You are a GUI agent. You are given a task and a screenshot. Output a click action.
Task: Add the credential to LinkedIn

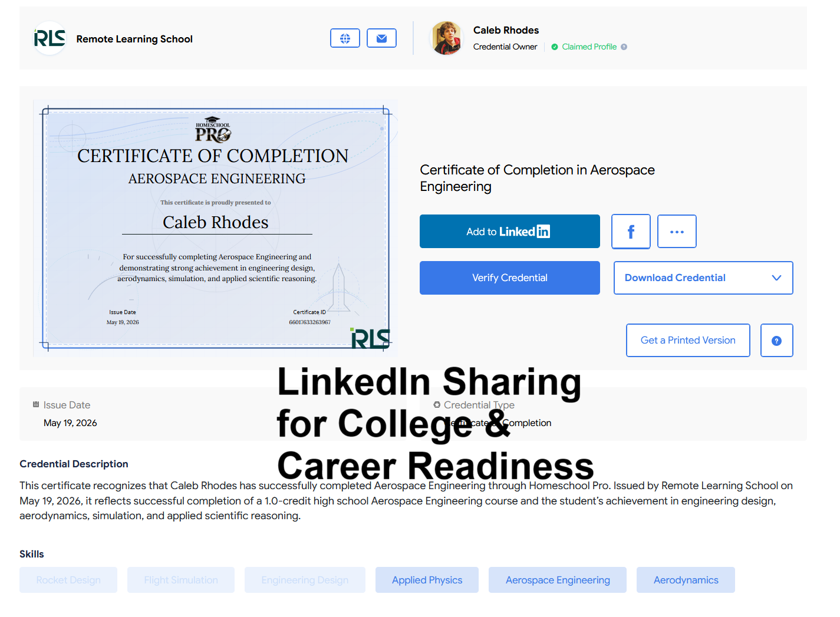coord(510,232)
